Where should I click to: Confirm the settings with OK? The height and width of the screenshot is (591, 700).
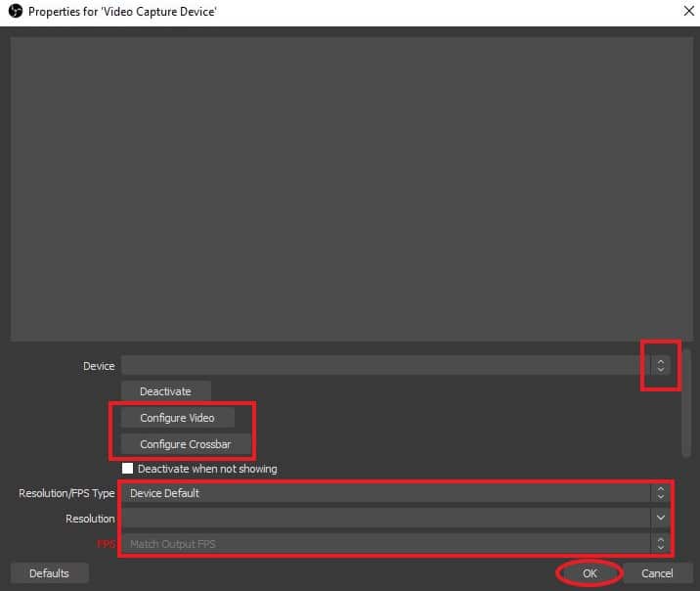click(590, 573)
